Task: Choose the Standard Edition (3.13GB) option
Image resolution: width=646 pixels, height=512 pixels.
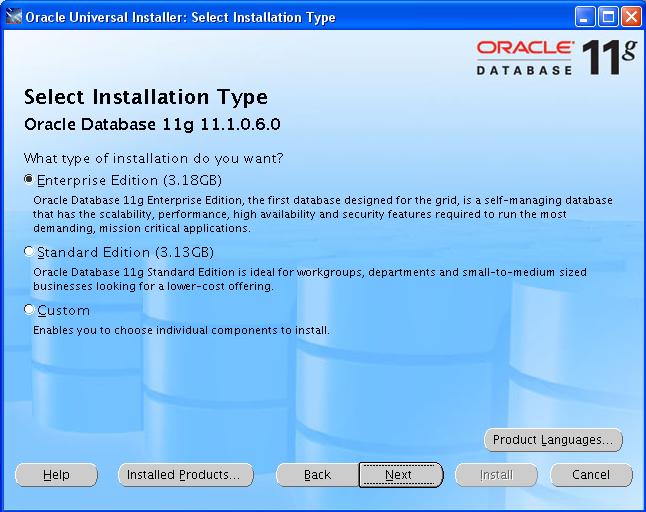Action: pyautogui.click(x=28, y=252)
